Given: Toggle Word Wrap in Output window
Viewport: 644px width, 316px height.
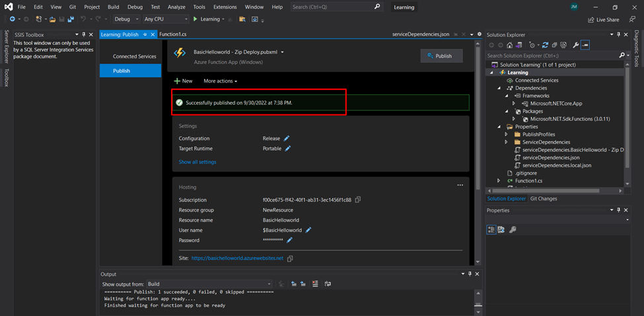Looking at the screenshot, I should (328, 284).
